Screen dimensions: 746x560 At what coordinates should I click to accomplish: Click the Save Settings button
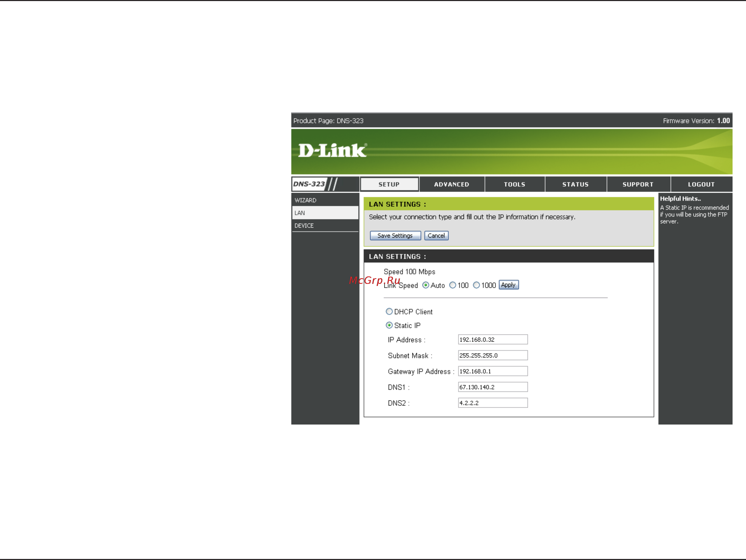[x=395, y=236]
